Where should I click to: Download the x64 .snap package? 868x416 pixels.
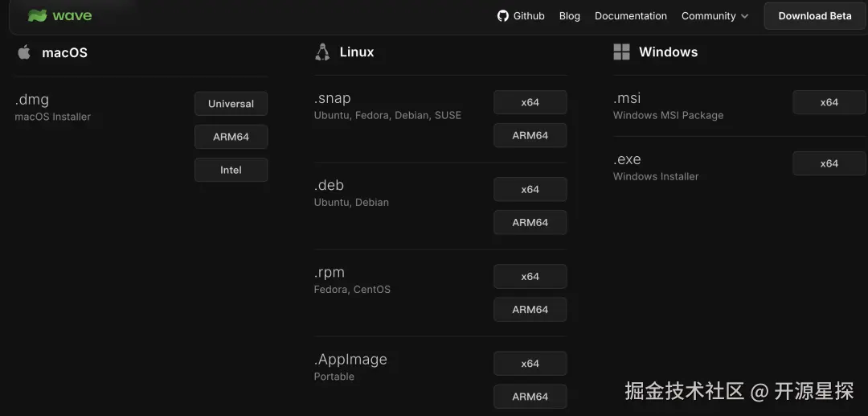[530, 102]
